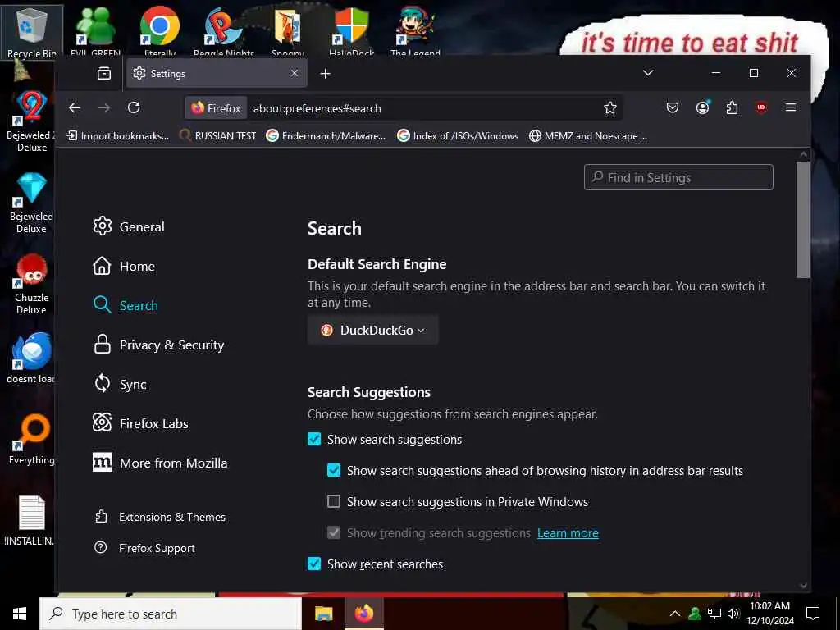Close the Settings tab
840x630 pixels.
tap(294, 73)
